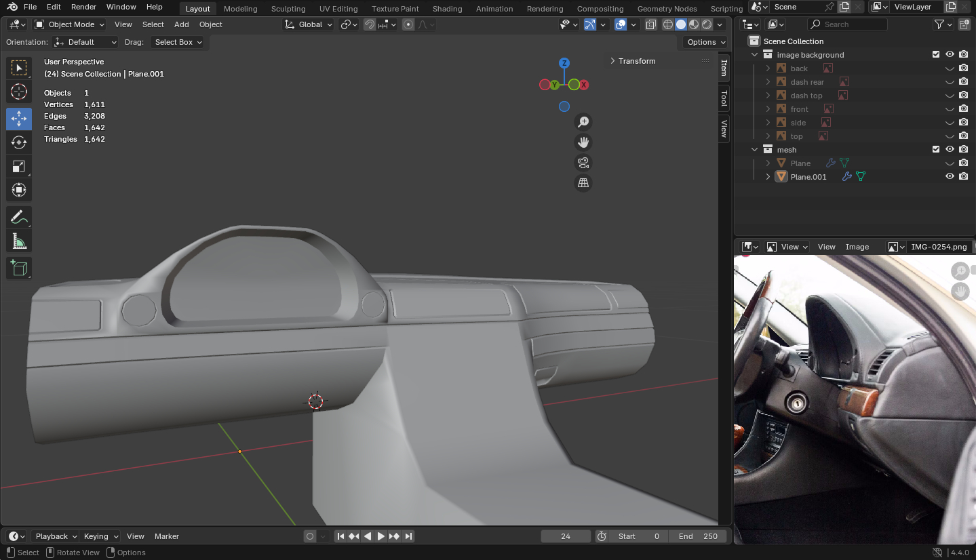Activate the 3D Cursor tool
Image resolution: width=976 pixels, height=560 pixels.
point(19,92)
